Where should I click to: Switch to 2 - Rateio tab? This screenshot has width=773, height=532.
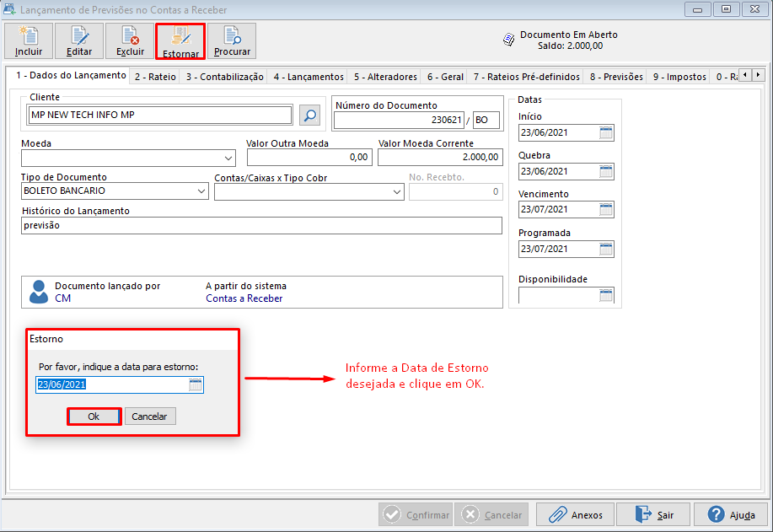click(155, 77)
